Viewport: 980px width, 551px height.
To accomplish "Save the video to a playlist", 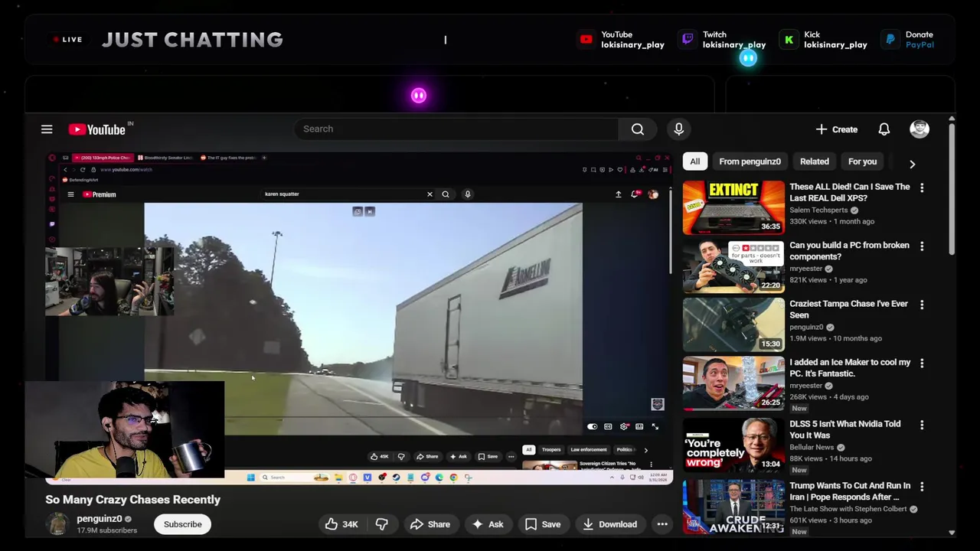I will click(543, 524).
